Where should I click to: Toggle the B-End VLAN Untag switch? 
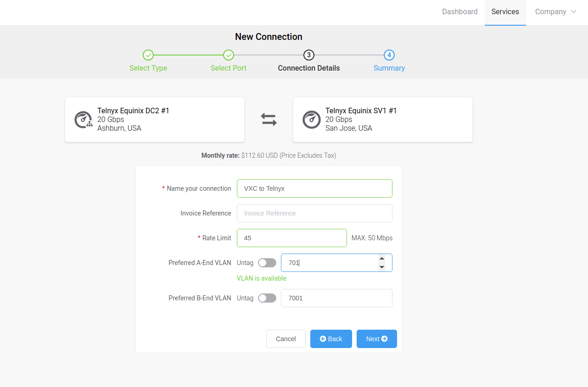[x=267, y=298]
